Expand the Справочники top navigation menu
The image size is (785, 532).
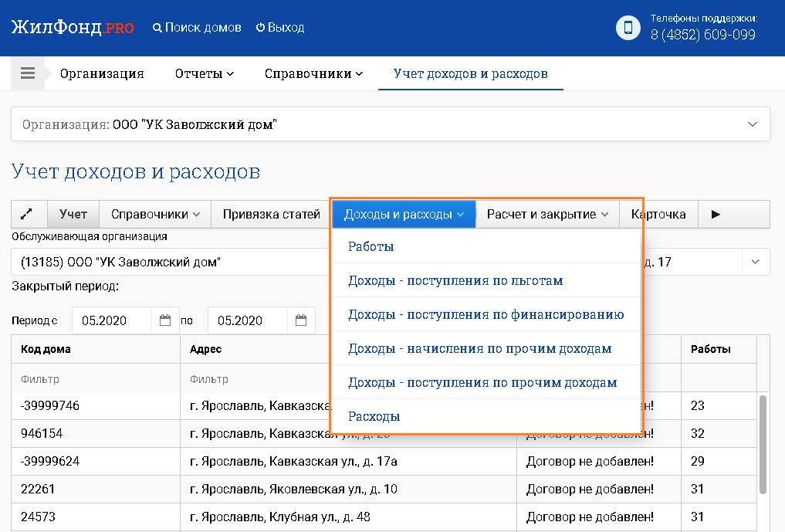[313, 74]
